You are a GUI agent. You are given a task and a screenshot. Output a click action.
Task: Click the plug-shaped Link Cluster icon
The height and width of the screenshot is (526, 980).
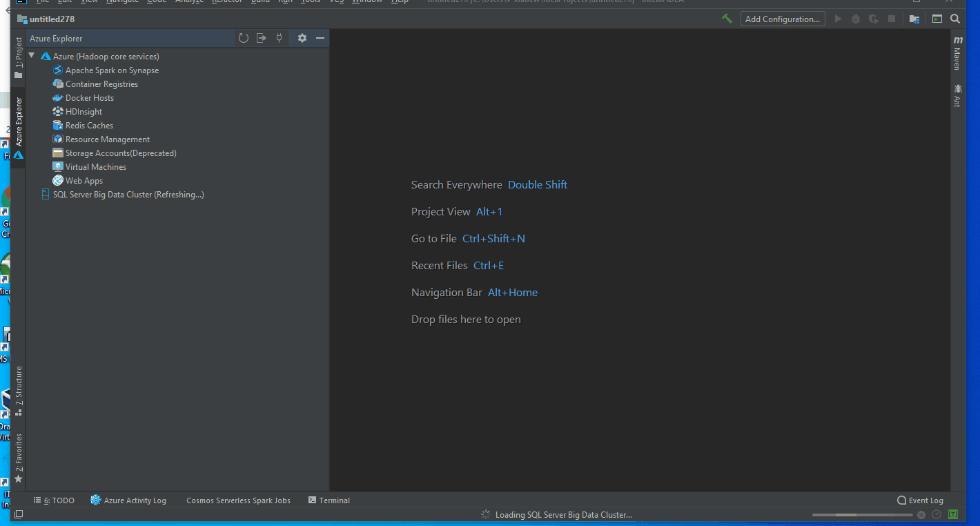[279, 38]
